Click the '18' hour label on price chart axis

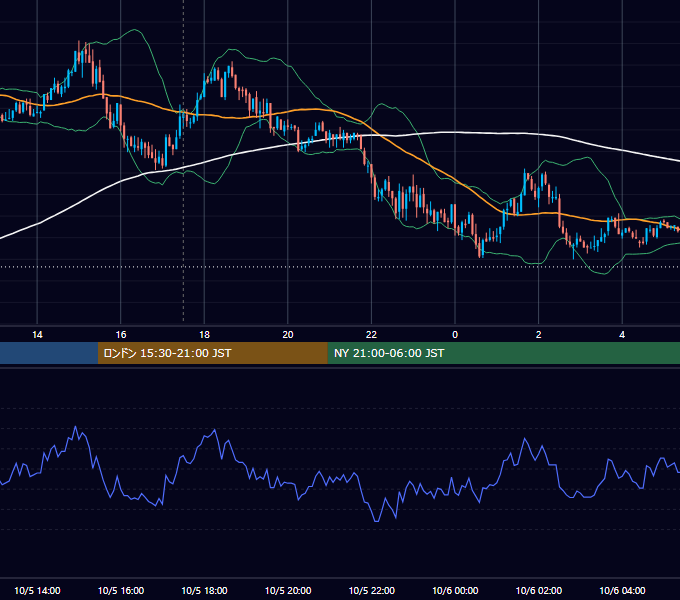click(x=204, y=335)
